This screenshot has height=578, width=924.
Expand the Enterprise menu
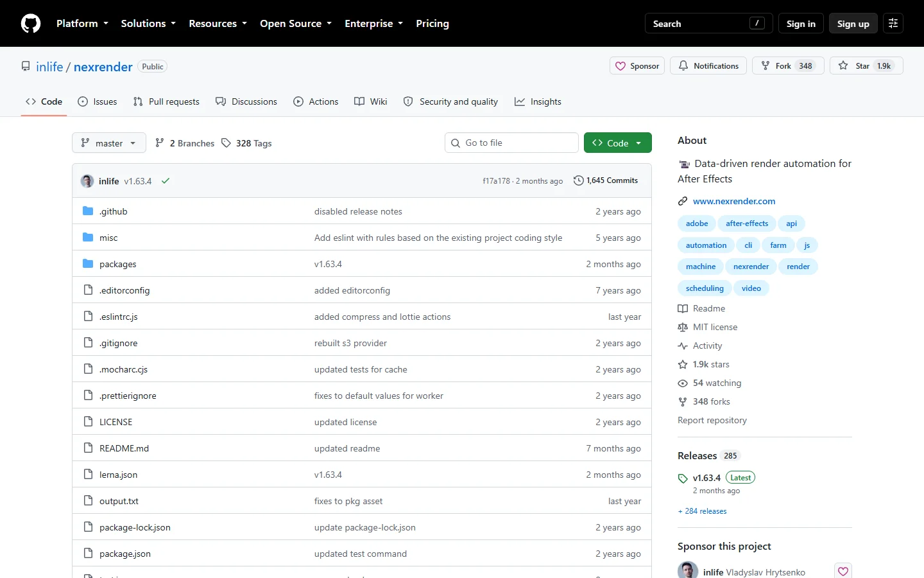click(373, 24)
